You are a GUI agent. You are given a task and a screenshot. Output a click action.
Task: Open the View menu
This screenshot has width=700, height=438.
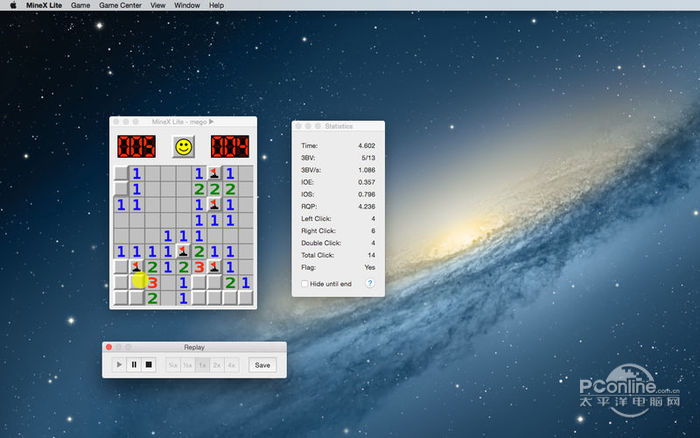click(x=158, y=5)
